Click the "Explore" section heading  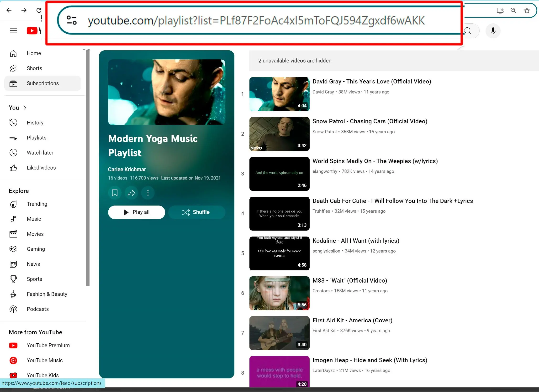(19, 191)
